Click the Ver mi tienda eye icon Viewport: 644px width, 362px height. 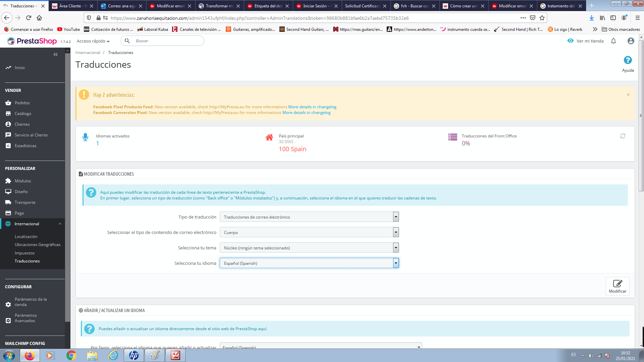pos(570,41)
